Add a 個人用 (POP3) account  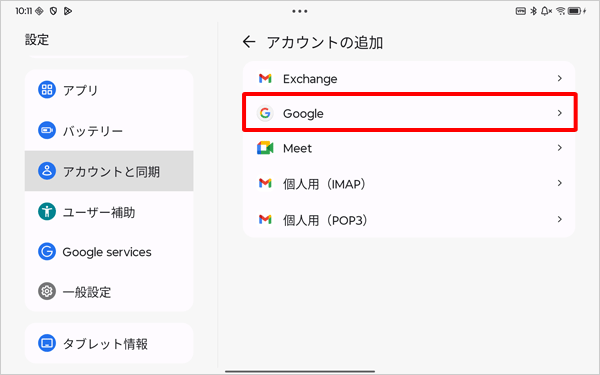(409, 219)
